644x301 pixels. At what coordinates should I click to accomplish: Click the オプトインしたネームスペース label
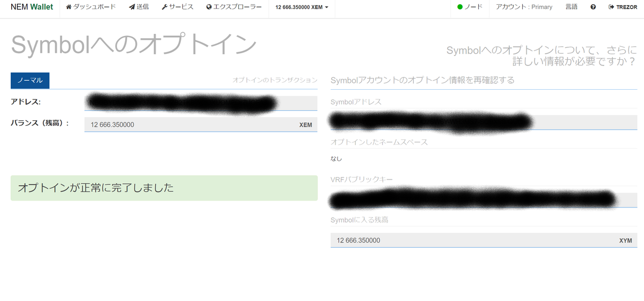tap(379, 142)
